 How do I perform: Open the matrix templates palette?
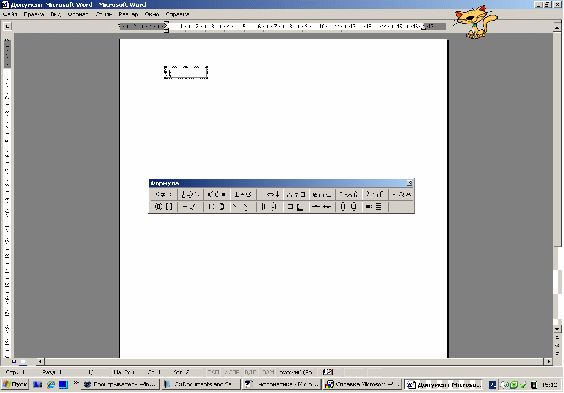click(x=375, y=207)
